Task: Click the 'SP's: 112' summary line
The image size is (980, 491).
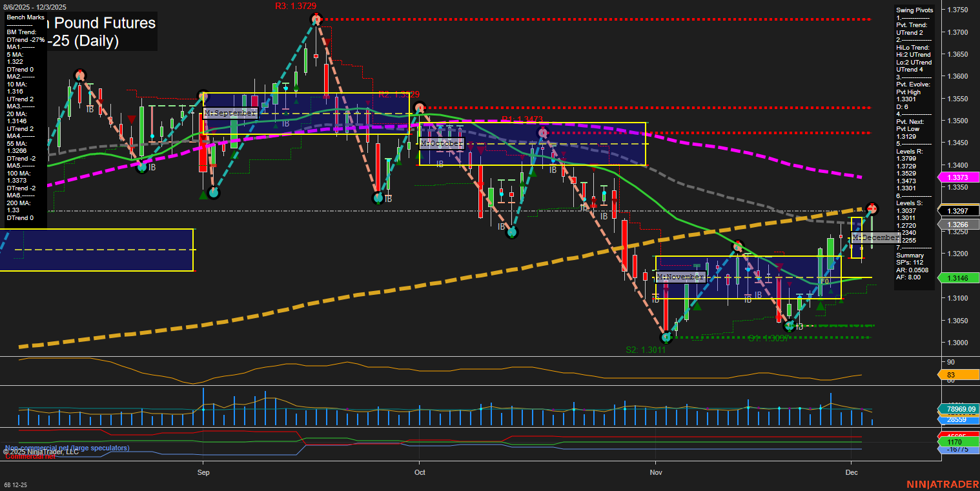Action: point(909,263)
